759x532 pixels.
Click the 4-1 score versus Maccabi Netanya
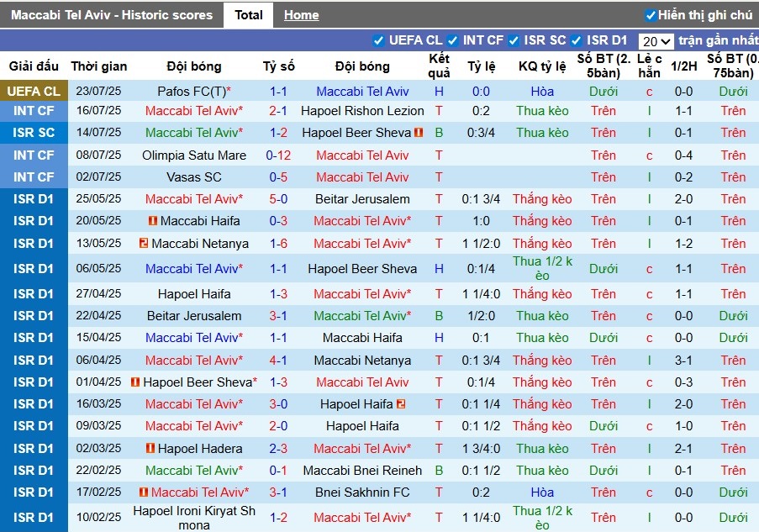click(278, 361)
